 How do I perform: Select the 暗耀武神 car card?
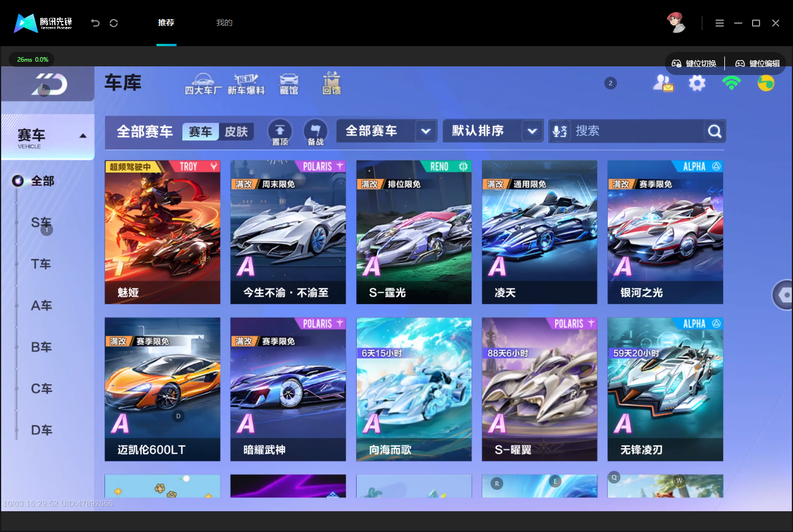288,389
